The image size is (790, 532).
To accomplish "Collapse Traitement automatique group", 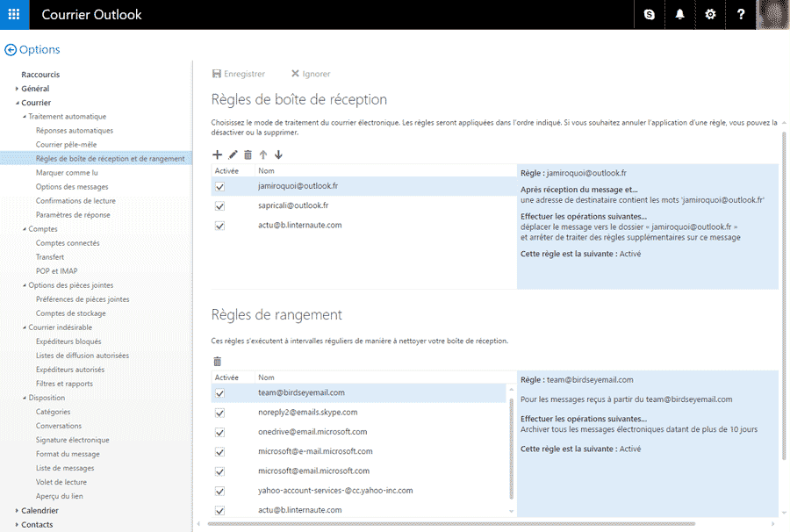I will point(25,117).
